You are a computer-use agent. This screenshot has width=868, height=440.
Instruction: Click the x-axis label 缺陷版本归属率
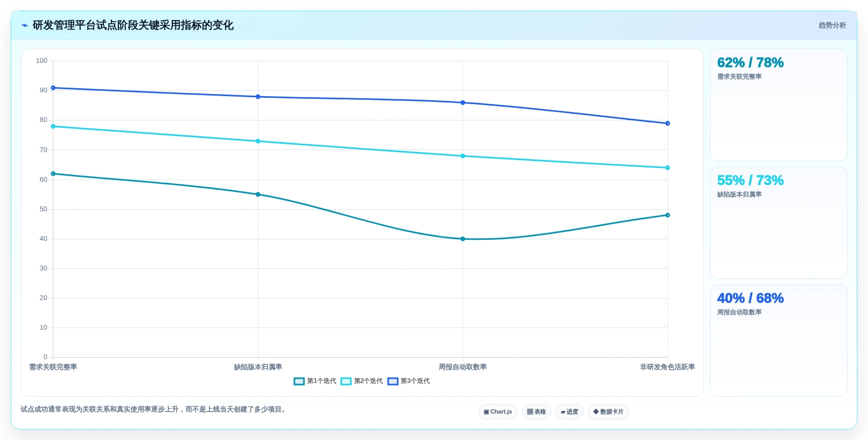258,367
